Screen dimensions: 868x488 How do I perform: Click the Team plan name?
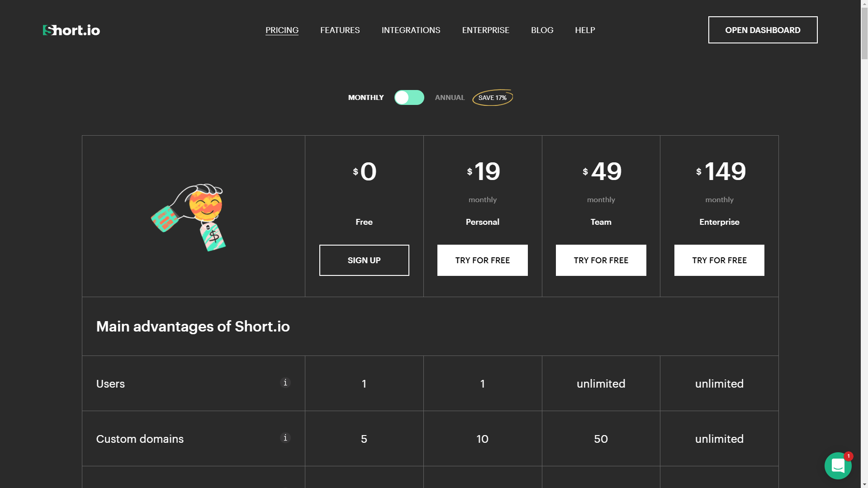point(601,222)
